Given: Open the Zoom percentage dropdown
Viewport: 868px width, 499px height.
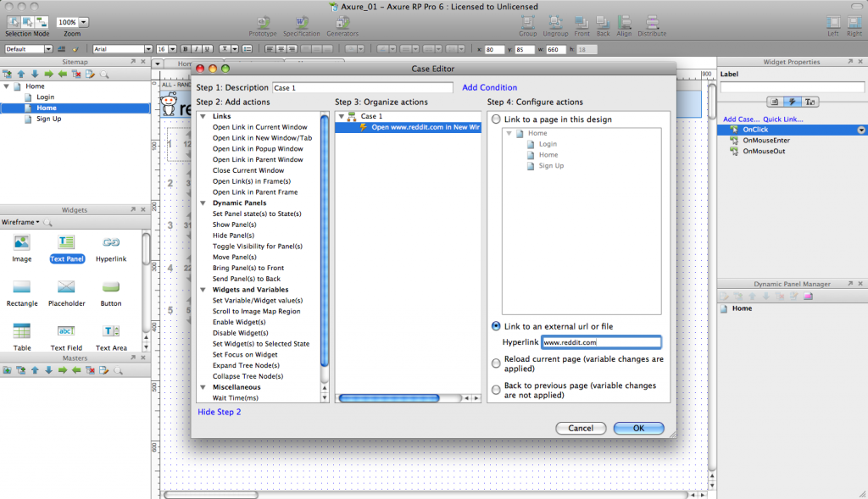Looking at the screenshot, I should (84, 22).
